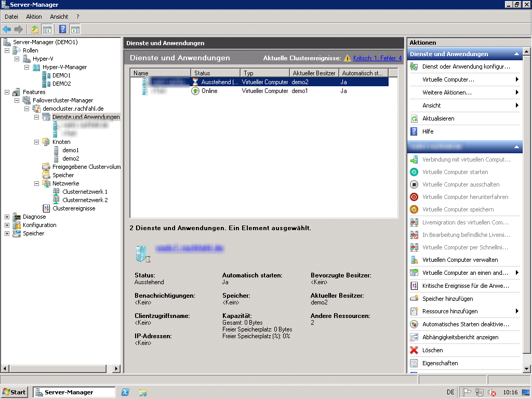Open PowerShell from the taskbar
The width and height of the screenshot is (532, 399).
click(125, 393)
